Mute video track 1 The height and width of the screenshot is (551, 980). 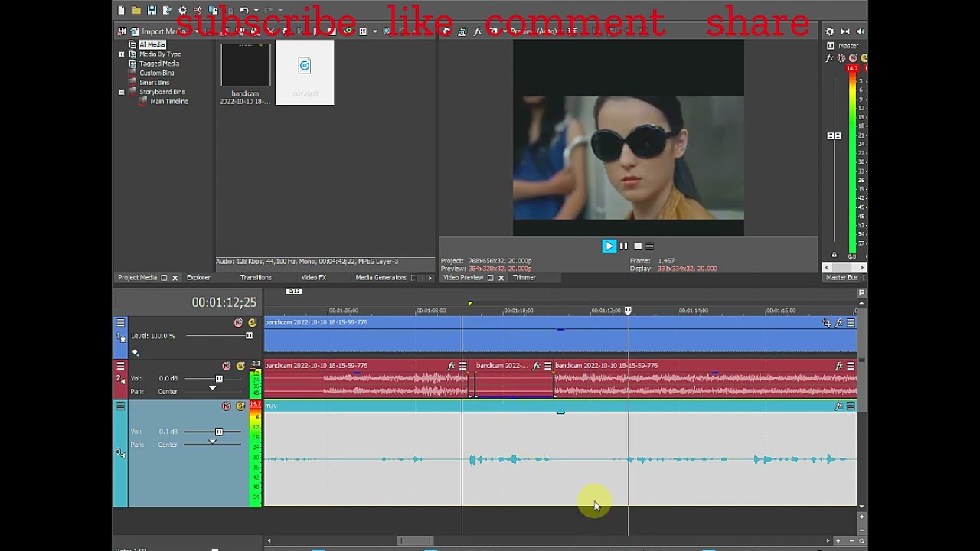(x=238, y=323)
